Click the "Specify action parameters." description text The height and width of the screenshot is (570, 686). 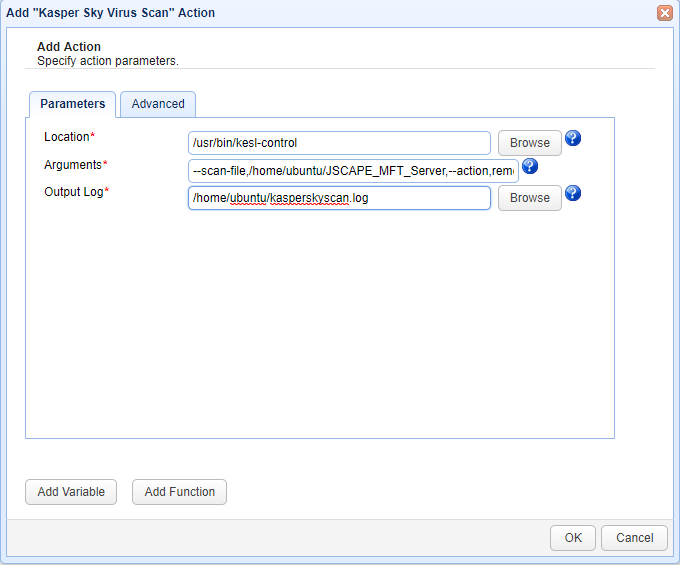[x=107, y=60]
